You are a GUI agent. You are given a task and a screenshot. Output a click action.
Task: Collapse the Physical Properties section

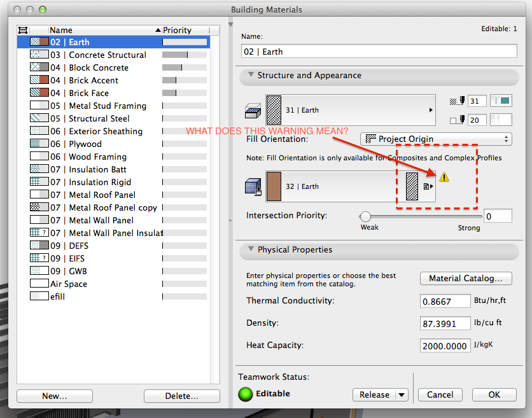[251, 249]
